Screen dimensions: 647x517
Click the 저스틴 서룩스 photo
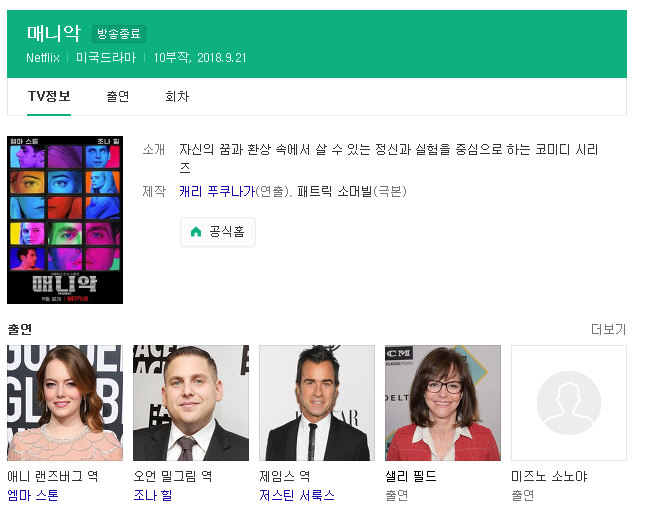[x=317, y=403]
